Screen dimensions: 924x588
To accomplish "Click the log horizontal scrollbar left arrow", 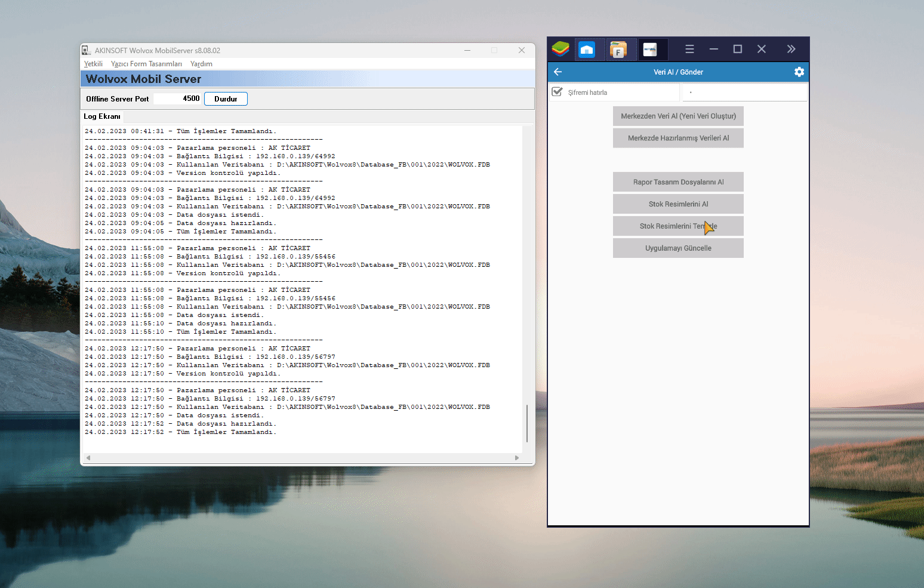I will (x=88, y=458).
